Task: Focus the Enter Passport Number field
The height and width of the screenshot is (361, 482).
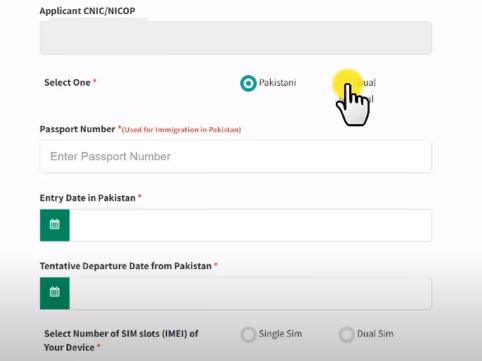Action: pyautogui.click(x=236, y=156)
